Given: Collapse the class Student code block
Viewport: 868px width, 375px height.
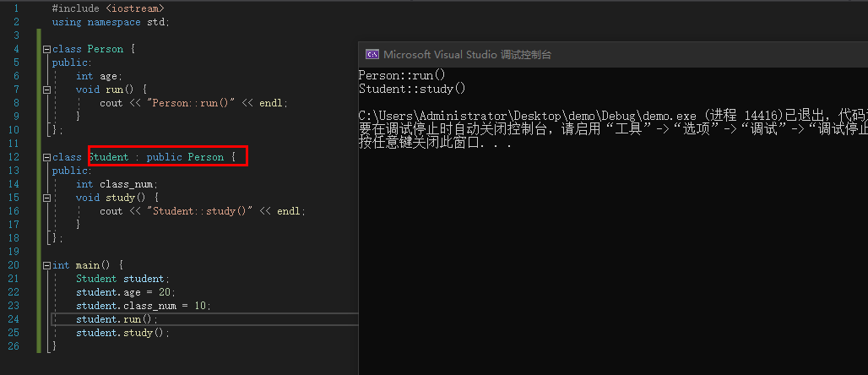Looking at the screenshot, I should tap(47, 157).
